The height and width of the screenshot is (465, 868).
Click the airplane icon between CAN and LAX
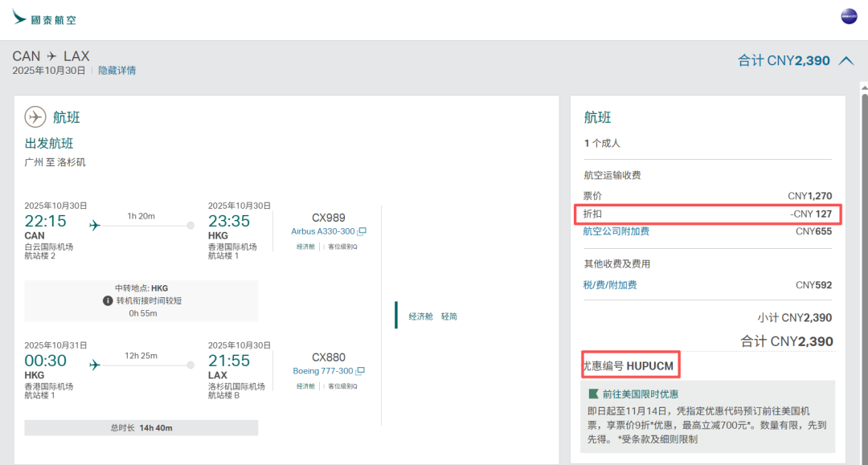point(52,56)
